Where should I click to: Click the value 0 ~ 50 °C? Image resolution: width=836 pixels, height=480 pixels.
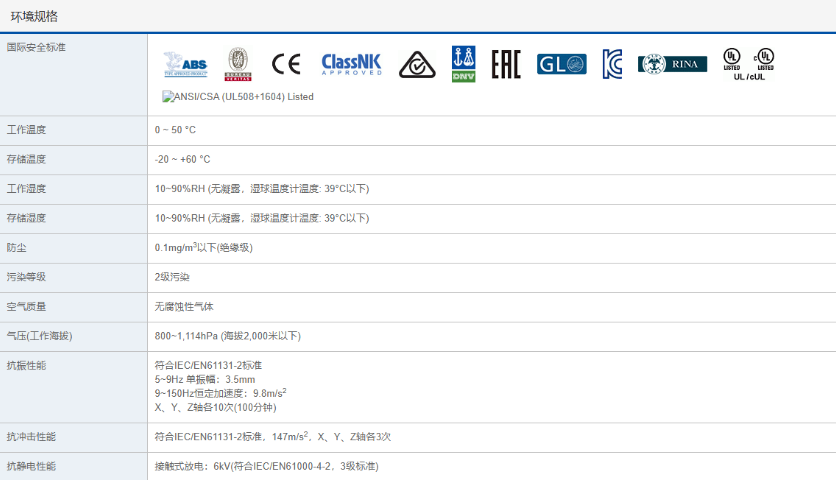(175, 130)
